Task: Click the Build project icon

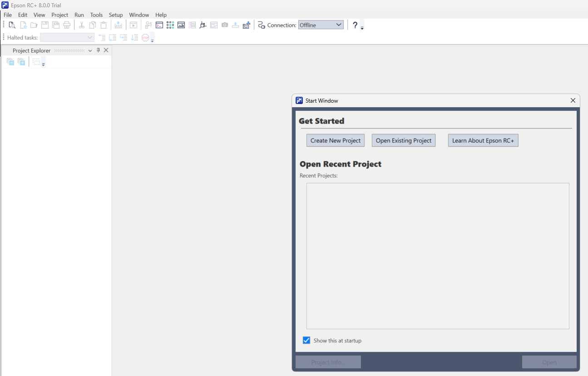Action: pyautogui.click(x=119, y=25)
